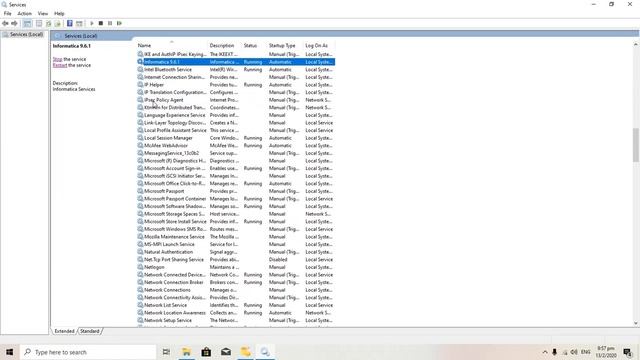Click the gear icon beside Net.Tcp Port Sharing Service

[140, 260]
